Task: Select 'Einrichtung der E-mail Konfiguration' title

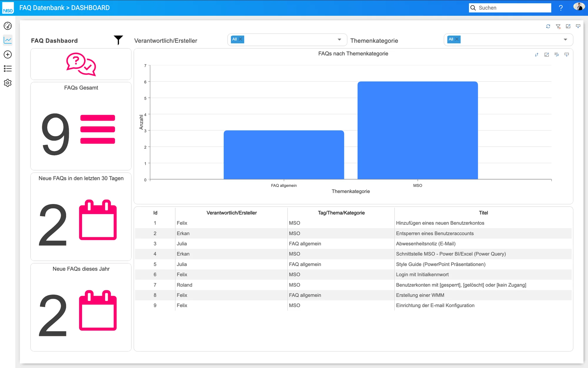Action: click(x=435, y=306)
